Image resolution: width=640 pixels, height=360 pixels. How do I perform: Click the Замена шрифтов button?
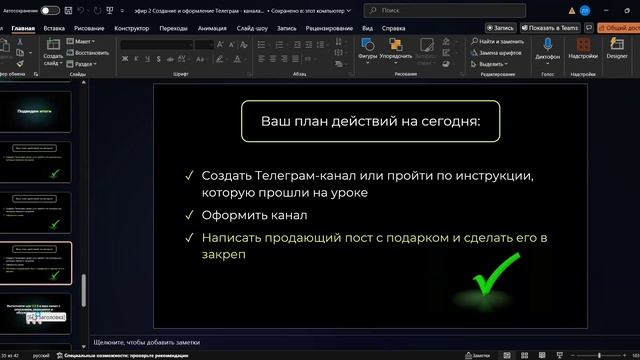tap(496, 53)
